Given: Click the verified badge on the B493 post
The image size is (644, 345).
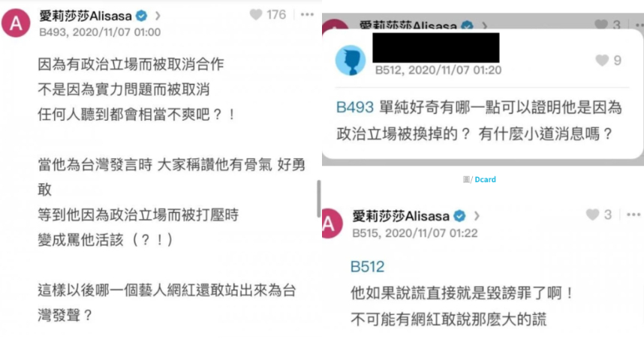Looking at the screenshot, I should point(142,16).
